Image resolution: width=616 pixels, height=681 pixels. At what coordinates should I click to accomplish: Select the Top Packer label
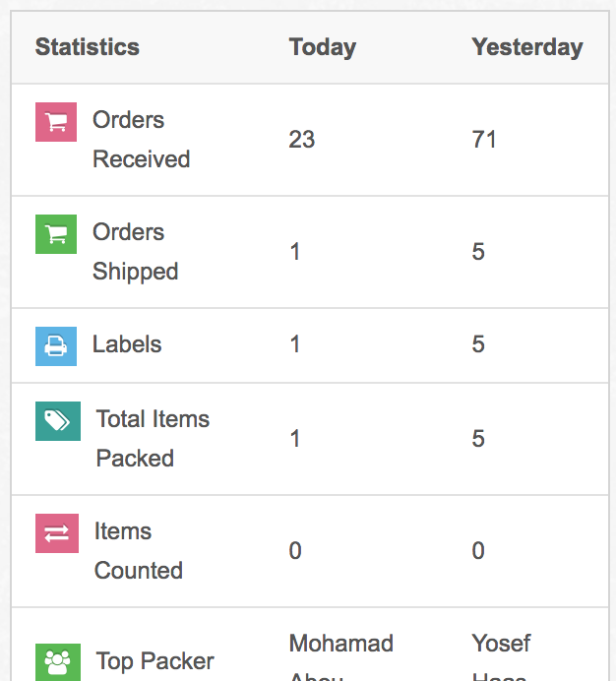pyautogui.click(x=155, y=660)
